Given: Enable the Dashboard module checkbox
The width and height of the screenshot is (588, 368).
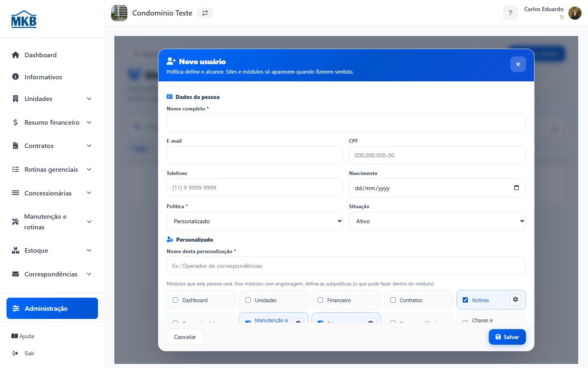Looking at the screenshot, I should tap(176, 300).
